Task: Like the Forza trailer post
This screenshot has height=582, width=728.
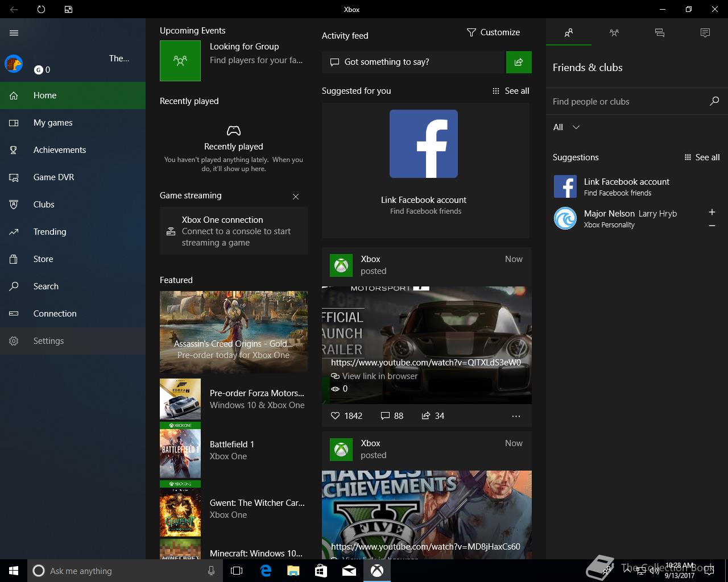Action: pyautogui.click(x=346, y=416)
